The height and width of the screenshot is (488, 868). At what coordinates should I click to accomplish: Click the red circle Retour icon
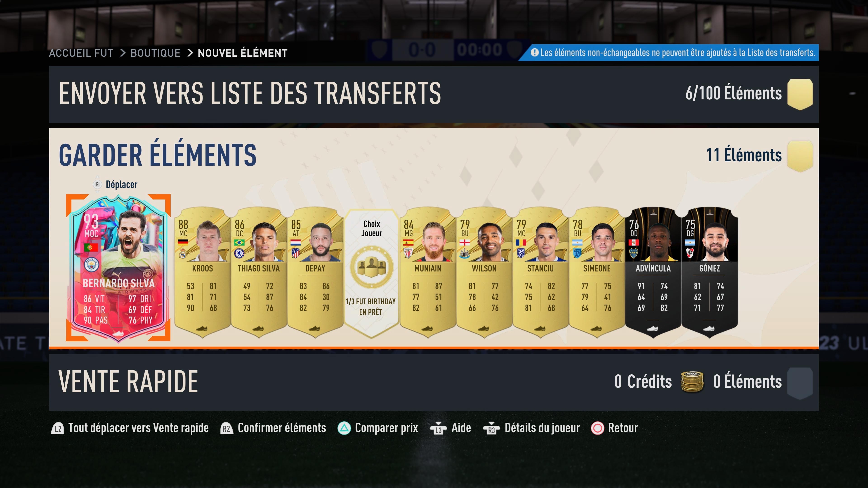[x=597, y=428]
